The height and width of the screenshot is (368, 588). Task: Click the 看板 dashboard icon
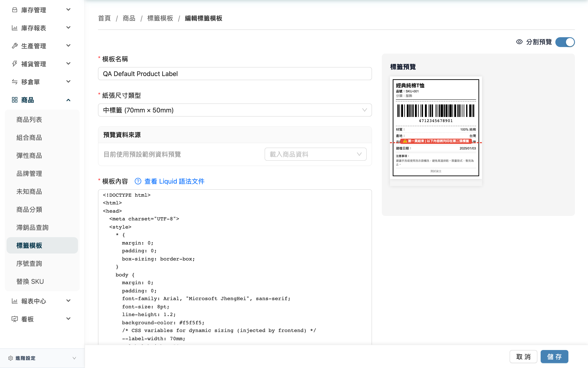click(14, 319)
